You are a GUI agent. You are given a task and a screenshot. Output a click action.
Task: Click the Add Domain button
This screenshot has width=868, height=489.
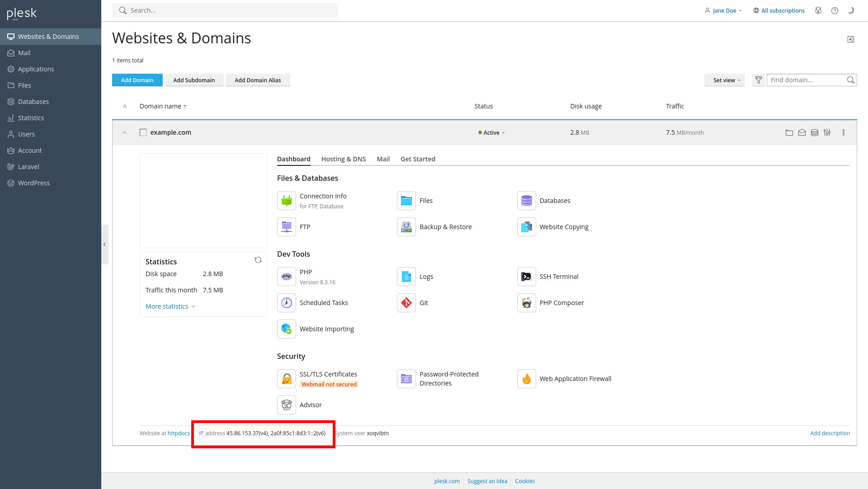pos(137,80)
